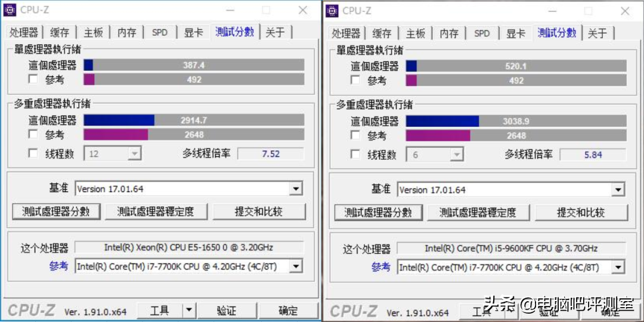Expand 基准 version dropdown in right window
Screen dimensions: 644x322
tap(618, 190)
